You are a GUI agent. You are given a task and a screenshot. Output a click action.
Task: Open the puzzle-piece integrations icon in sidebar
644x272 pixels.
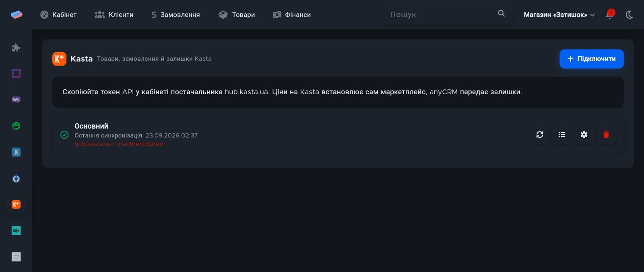coord(16,48)
